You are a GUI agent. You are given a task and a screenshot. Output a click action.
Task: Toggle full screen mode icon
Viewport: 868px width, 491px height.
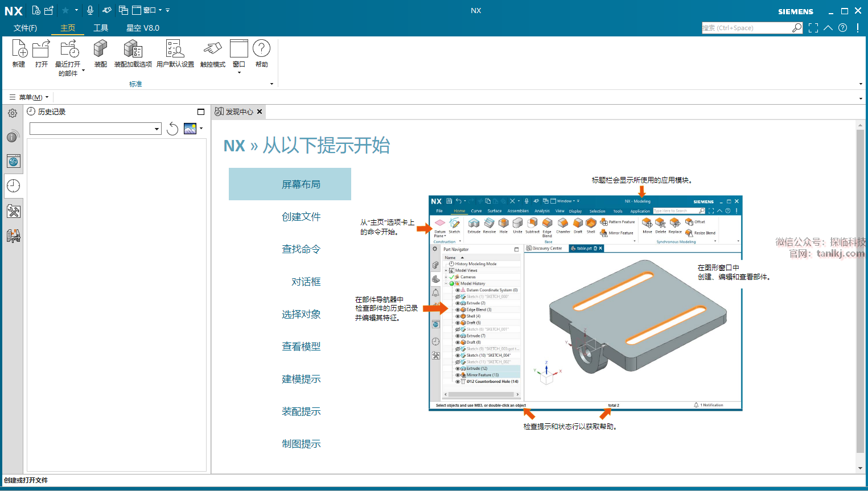(813, 28)
